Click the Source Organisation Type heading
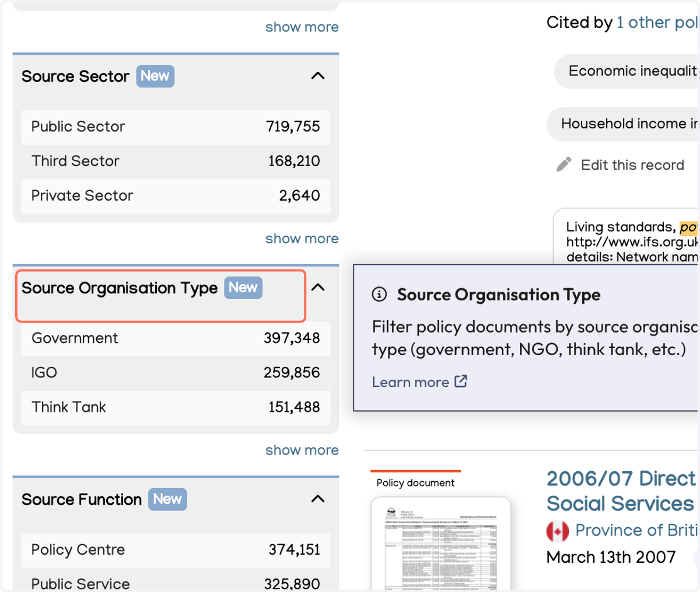The image size is (700, 592). 120,288
